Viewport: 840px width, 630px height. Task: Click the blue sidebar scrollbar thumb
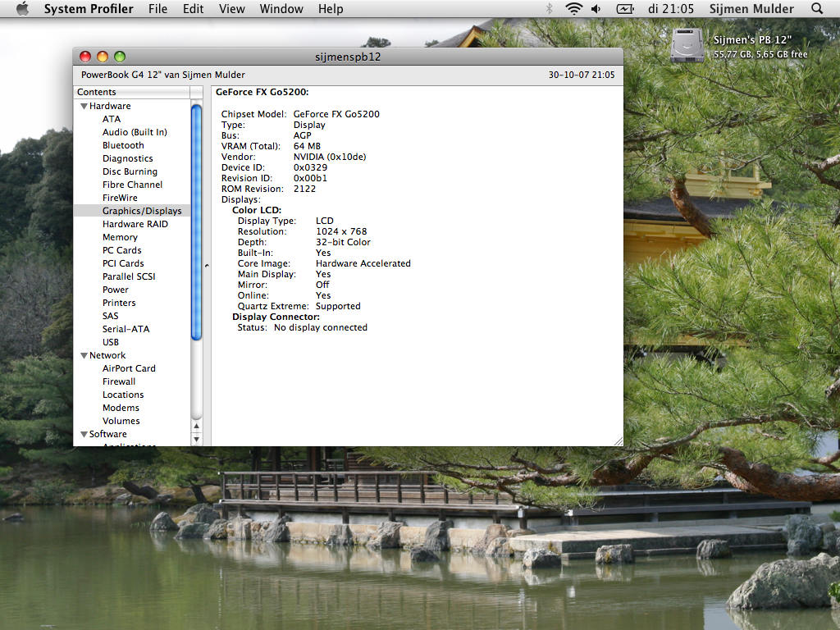(x=197, y=222)
